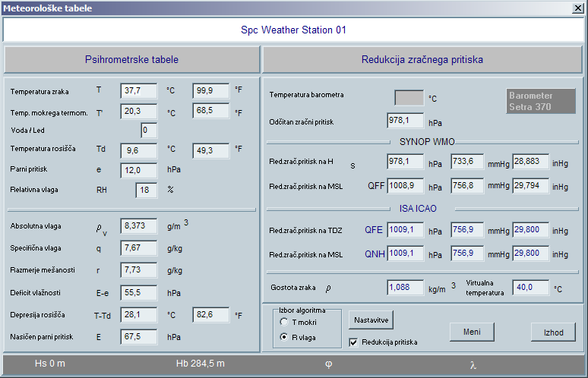Click the Temperatura zraka °F field
Screen dimensions: 588x378
pos(210,90)
